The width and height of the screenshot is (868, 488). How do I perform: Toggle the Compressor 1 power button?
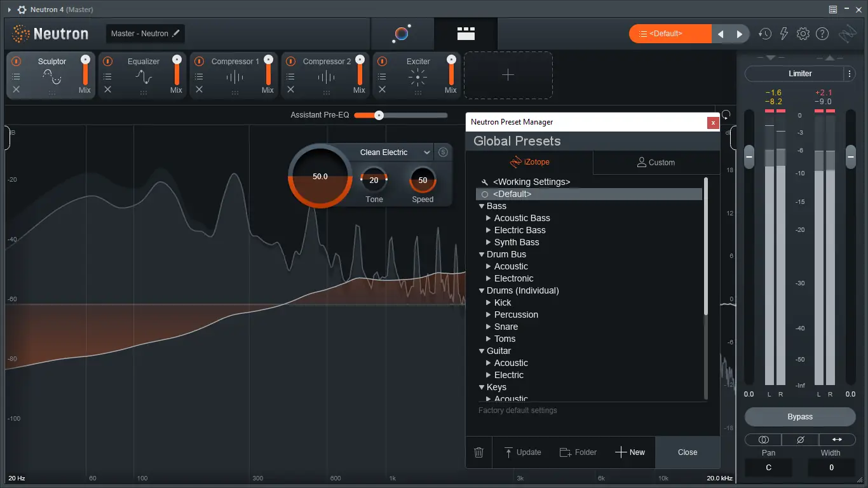tap(199, 62)
